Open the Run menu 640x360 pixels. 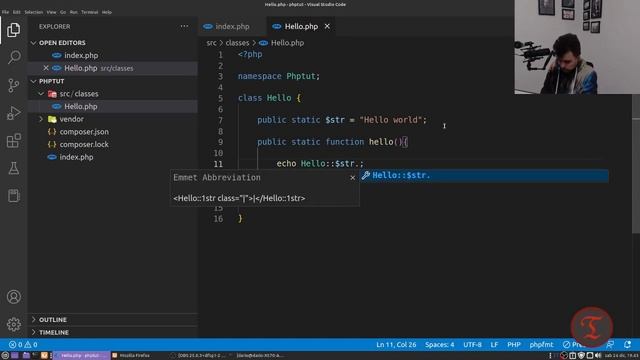[73, 12]
